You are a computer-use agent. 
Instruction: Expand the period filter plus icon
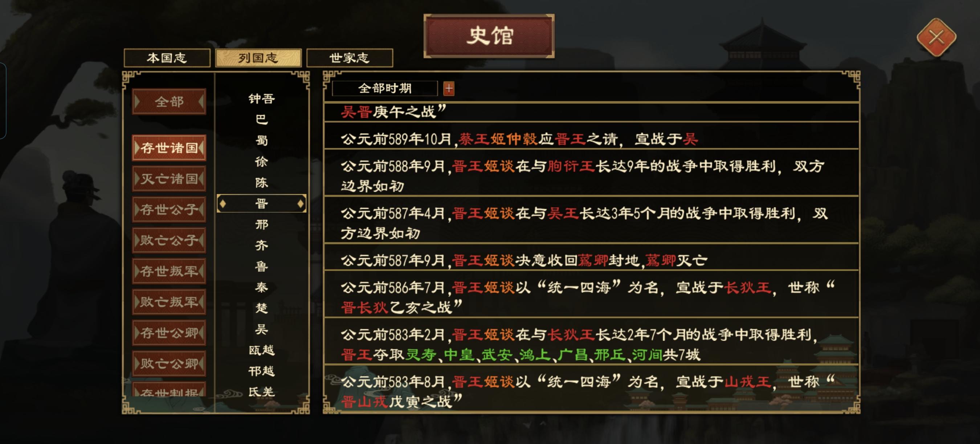pos(449,89)
